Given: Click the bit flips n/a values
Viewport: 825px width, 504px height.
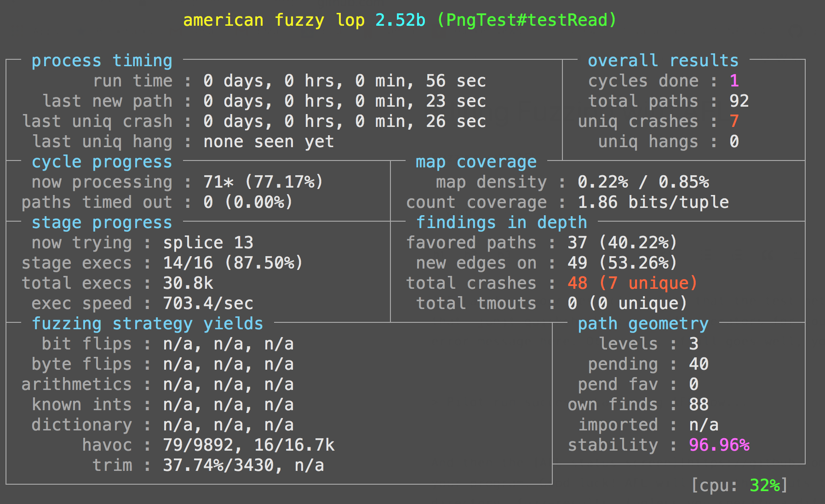Looking at the screenshot, I should [229, 344].
